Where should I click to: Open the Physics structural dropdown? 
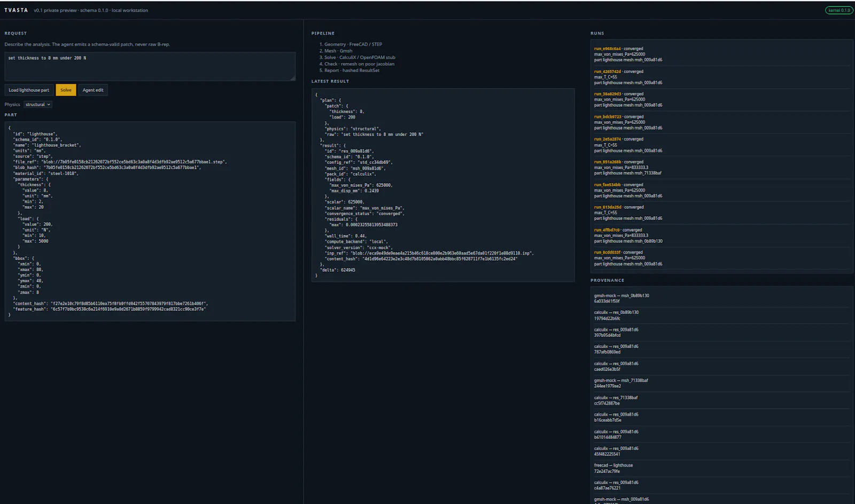click(38, 105)
